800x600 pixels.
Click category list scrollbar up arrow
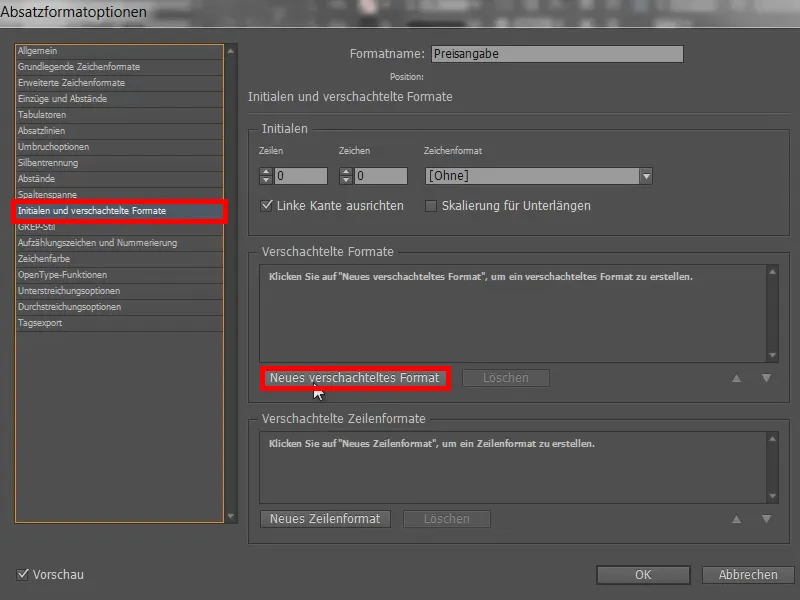231,51
